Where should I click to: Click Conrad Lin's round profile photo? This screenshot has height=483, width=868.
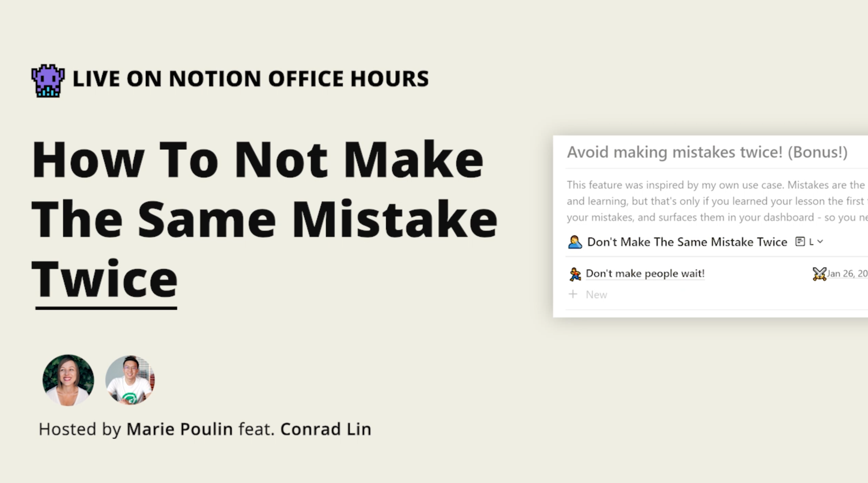coord(130,380)
